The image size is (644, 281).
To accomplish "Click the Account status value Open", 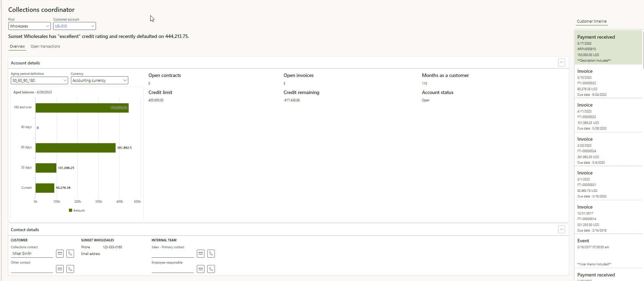I will (426, 100).
